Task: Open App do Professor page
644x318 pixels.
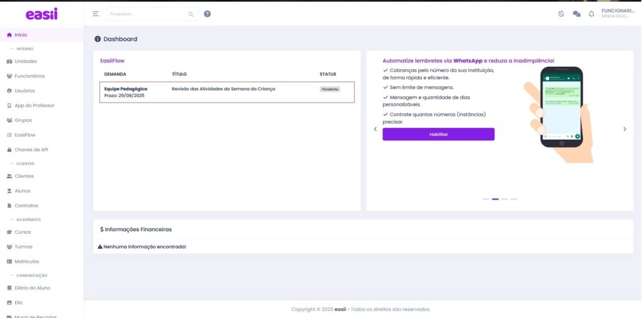Action: point(34,106)
